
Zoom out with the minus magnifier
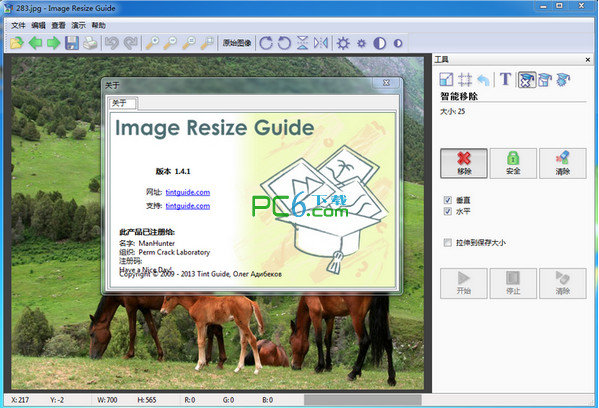(170, 43)
